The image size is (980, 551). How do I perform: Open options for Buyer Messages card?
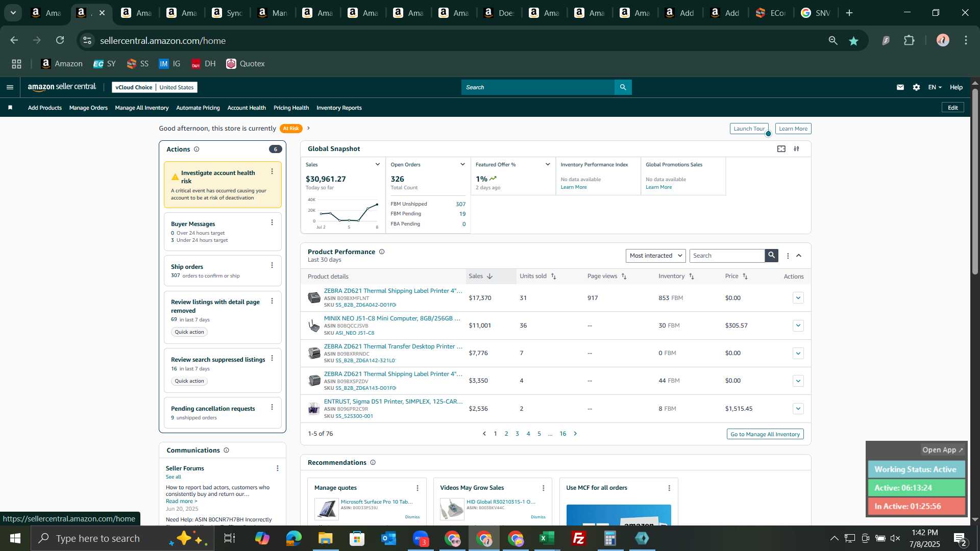[x=272, y=222]
